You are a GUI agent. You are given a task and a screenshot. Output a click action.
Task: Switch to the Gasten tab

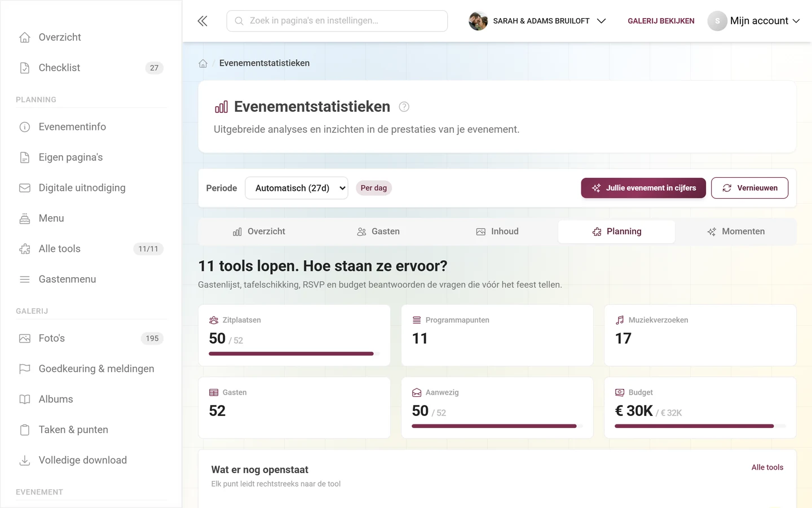[x=378, y=231]
